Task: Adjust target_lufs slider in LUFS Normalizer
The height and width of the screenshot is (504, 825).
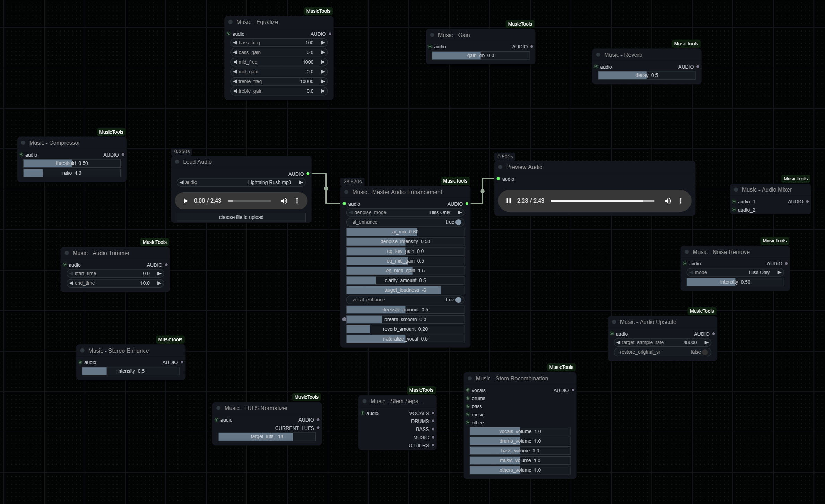Action: coord(267,436)
